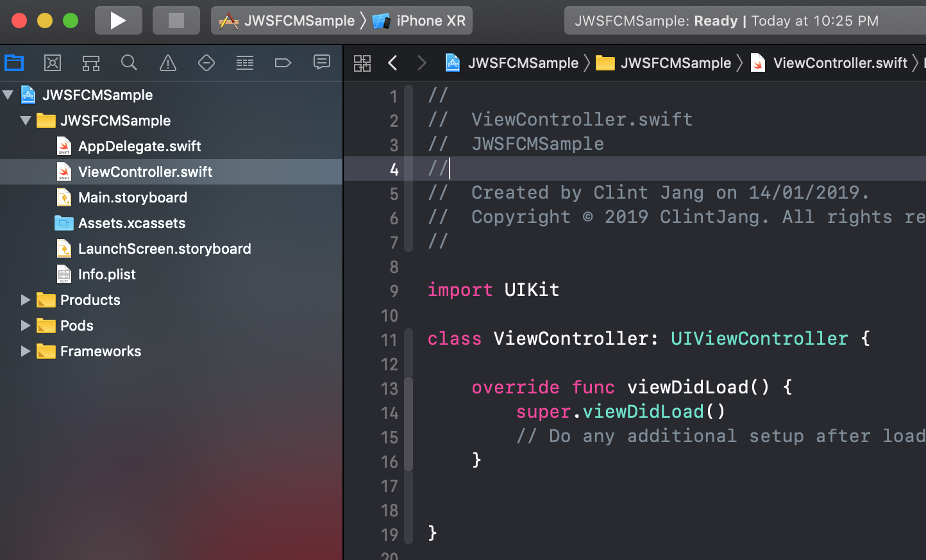Viewport: 926px width, 560px height.
Task: Open the JWSFCMSample scheme selector
Action: [287, 21]
